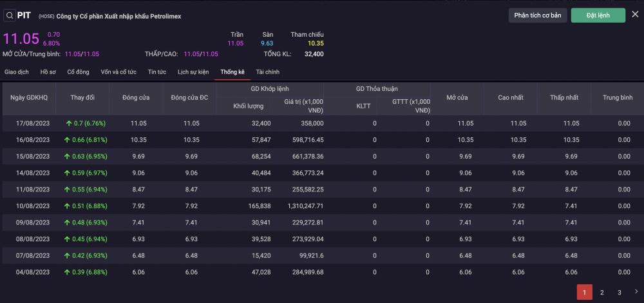Close the stock detail panel
Screen dimensions: 644x303
coord(635,15)
